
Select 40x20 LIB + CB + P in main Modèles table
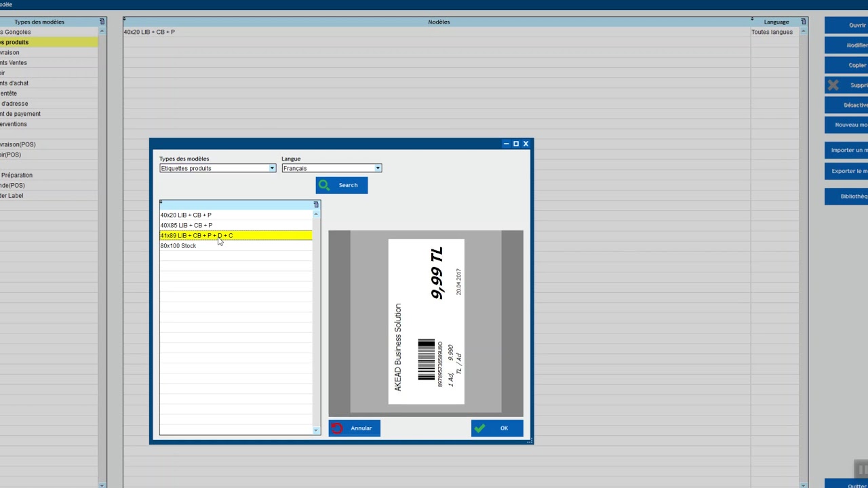[437, 32]
